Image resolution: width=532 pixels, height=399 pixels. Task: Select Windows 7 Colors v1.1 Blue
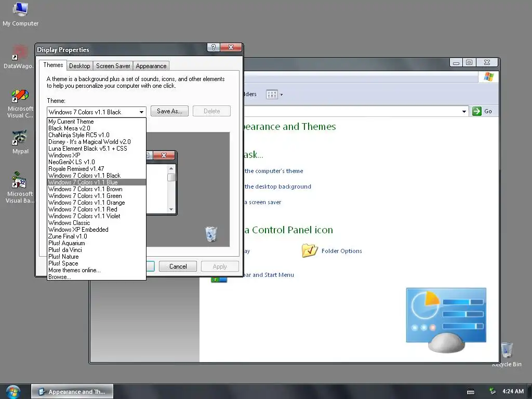click(97, 182)
